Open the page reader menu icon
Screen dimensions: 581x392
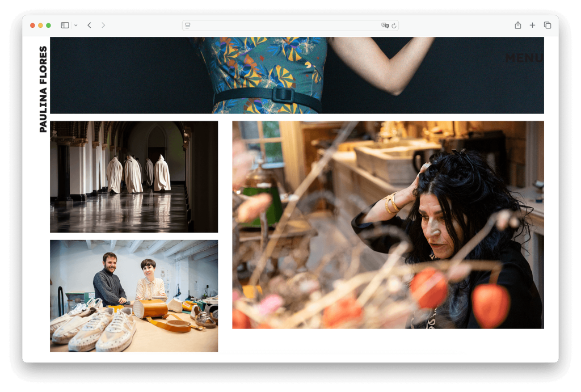pyautogui.click(x=188, y=26)
